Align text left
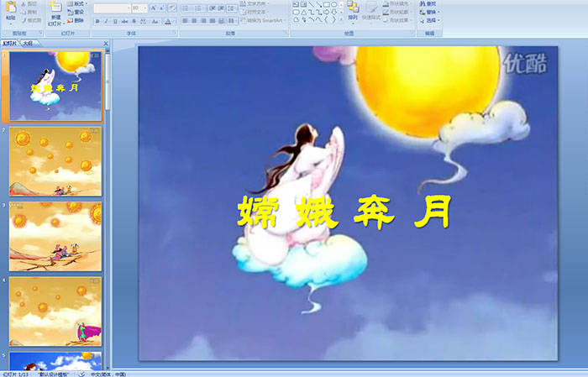Image resolution: width=588 pixels, height=377 pixels. [x=185, y=21]
